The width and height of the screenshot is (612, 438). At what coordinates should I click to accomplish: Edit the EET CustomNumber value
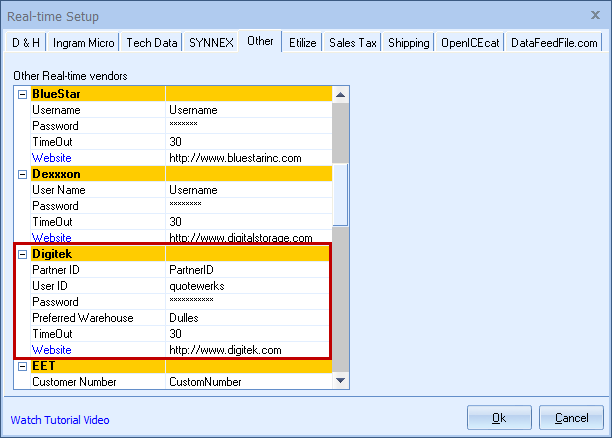pyautogui.click(x=249, y=382)
